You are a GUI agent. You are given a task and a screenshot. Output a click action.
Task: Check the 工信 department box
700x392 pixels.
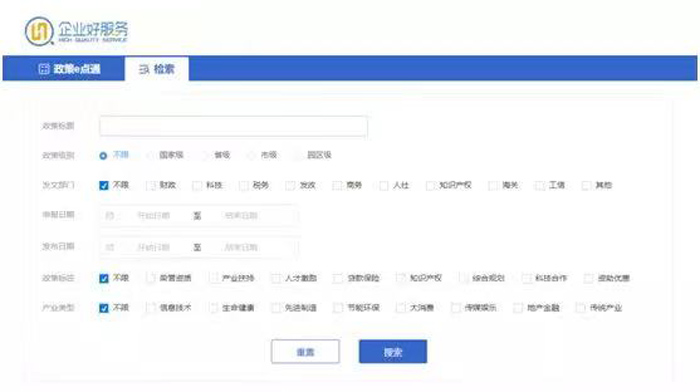pos(540,185)
